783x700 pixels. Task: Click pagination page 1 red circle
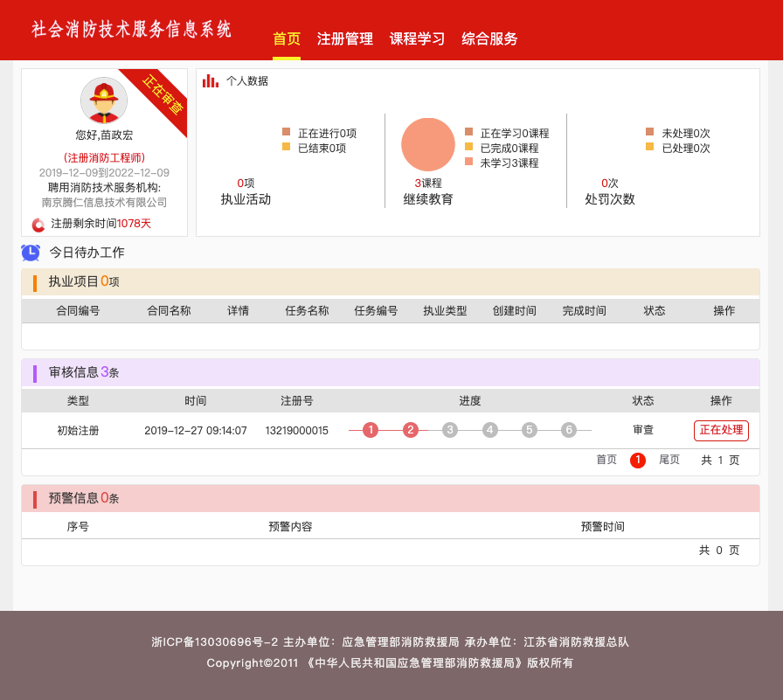638,460
